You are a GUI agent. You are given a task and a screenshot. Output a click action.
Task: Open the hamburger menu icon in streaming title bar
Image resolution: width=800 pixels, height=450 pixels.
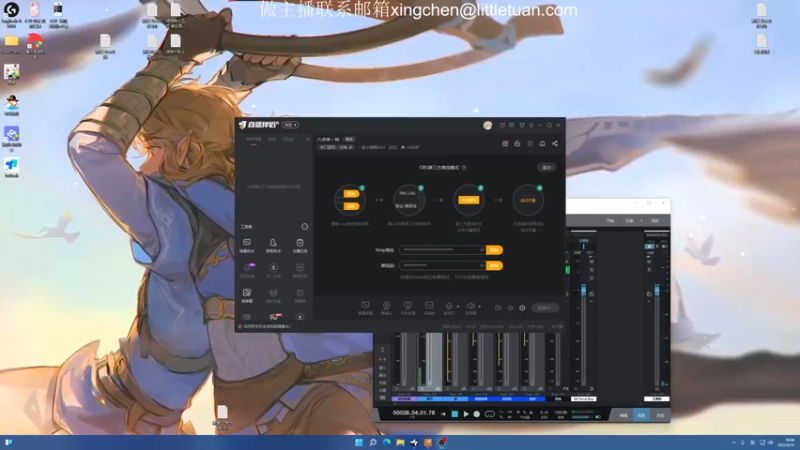click(531, 125)
